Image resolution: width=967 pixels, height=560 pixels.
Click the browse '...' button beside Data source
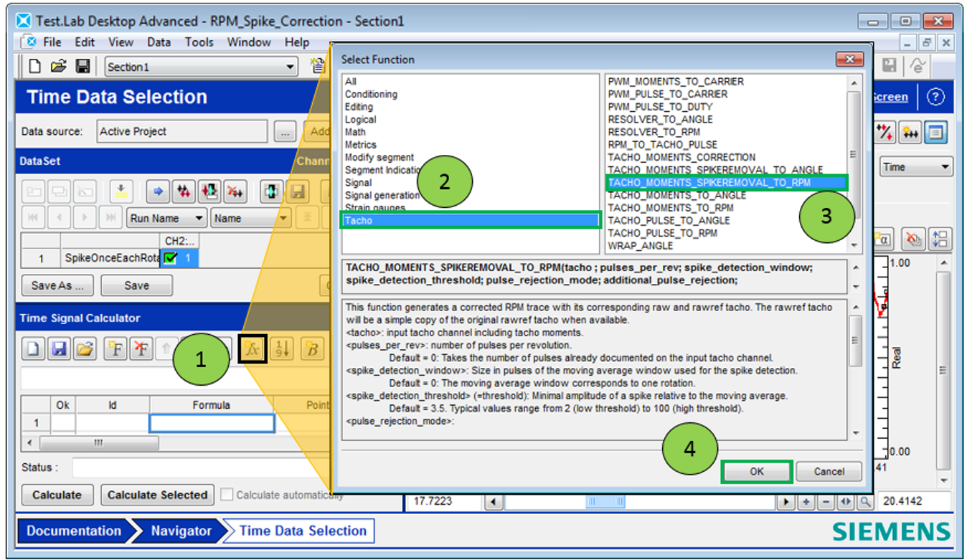(x=286, y=132)
